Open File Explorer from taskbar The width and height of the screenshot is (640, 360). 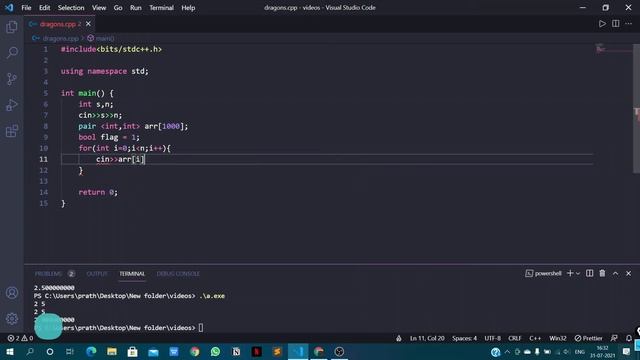tap(112, 351)
